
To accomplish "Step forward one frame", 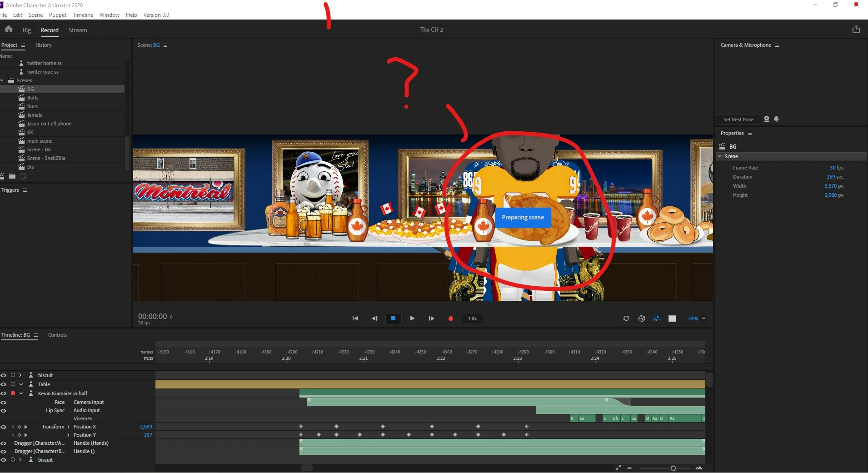I will click(431, 319).
